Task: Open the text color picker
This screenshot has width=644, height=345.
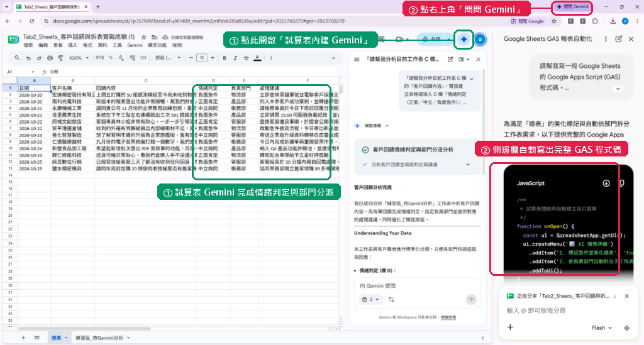Action: 257,58
